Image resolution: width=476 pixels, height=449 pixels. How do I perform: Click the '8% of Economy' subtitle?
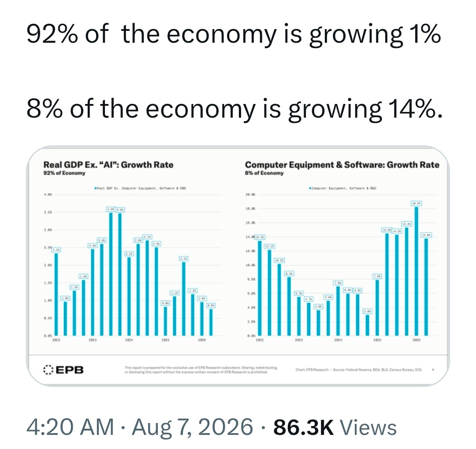pos(264,173)
